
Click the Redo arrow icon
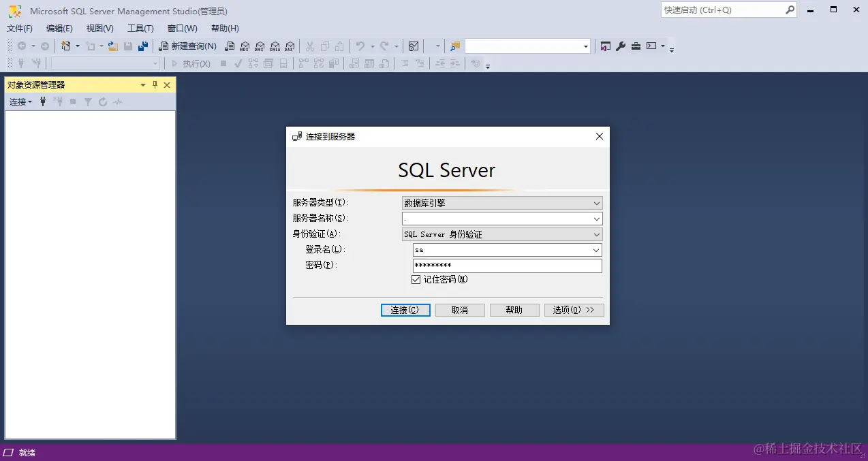(x=385, y=46)
